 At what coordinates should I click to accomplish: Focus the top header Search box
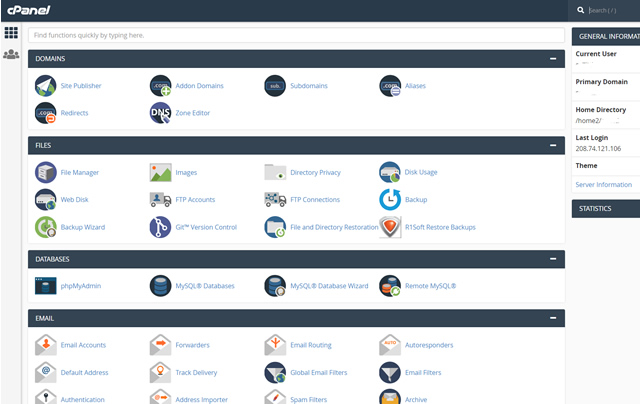[610, 10]
